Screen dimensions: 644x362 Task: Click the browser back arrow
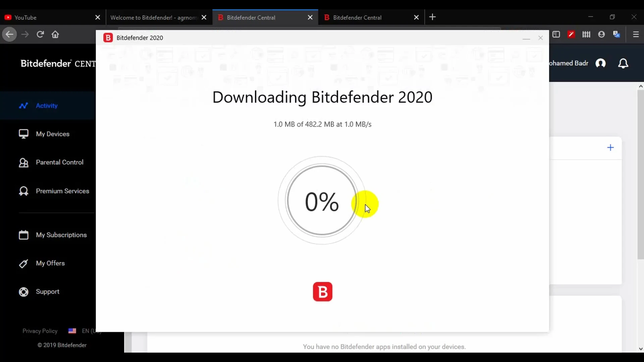[9, 35]
